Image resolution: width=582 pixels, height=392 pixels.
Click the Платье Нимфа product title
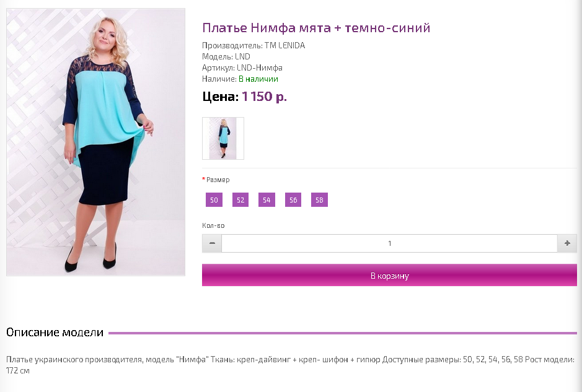pyautogui.click(x=316, y=28)
